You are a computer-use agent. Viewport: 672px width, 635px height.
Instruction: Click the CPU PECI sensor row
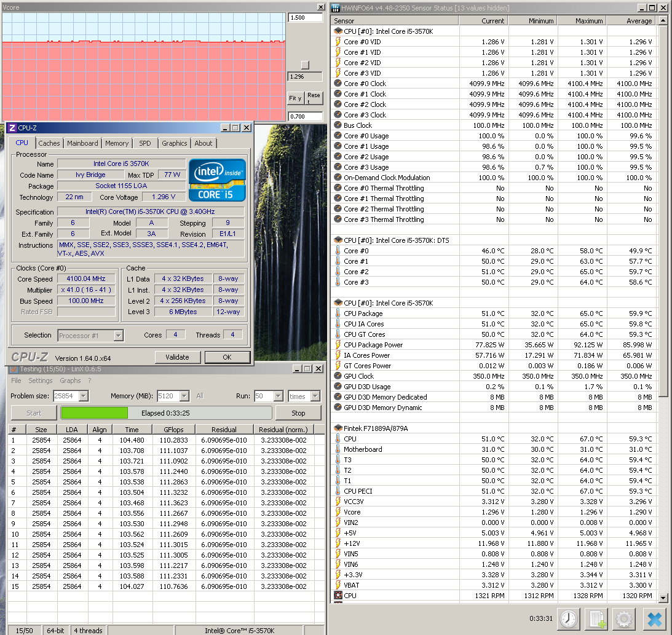click(x=494, y=491)
